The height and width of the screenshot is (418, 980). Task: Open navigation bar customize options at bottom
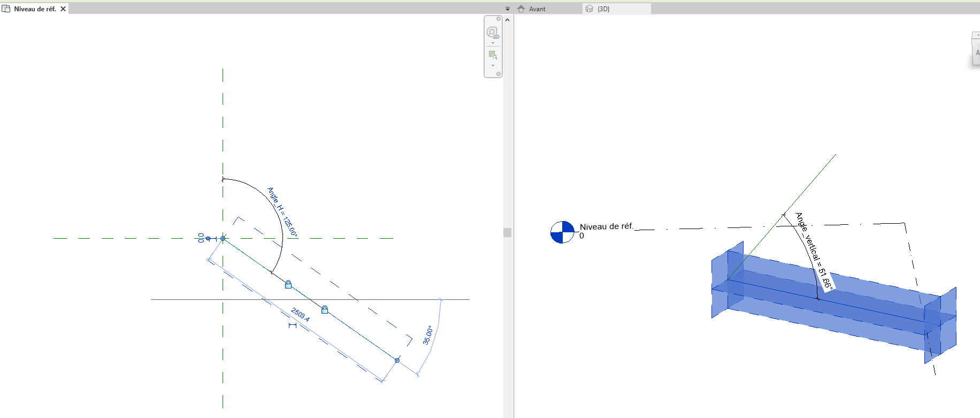(x=499, y=74)
